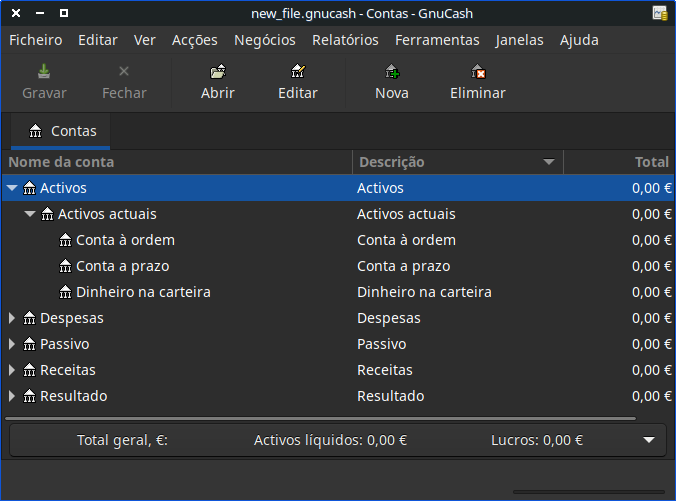The image size is (676, 501).
Task: Expand the Receitas account
Action: (12, 370)
